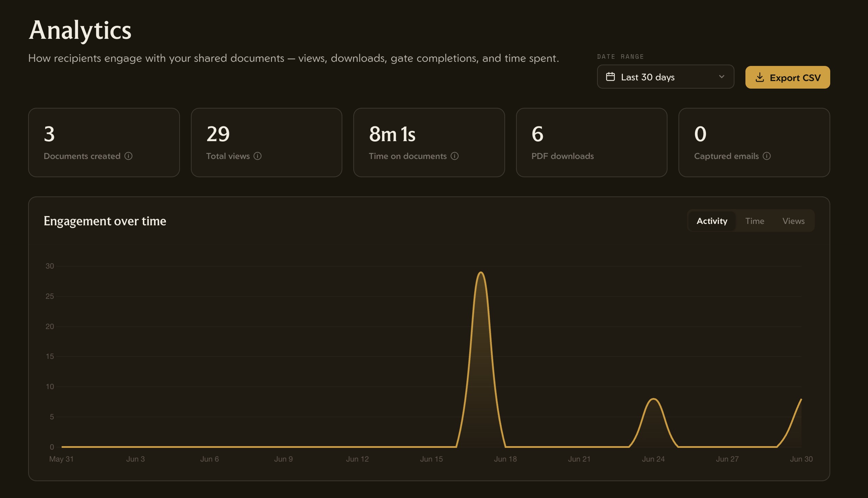Click the May 31 axis label
Image resolution: width=868 pixels, height=498 pixels.
tap(61, 459)
